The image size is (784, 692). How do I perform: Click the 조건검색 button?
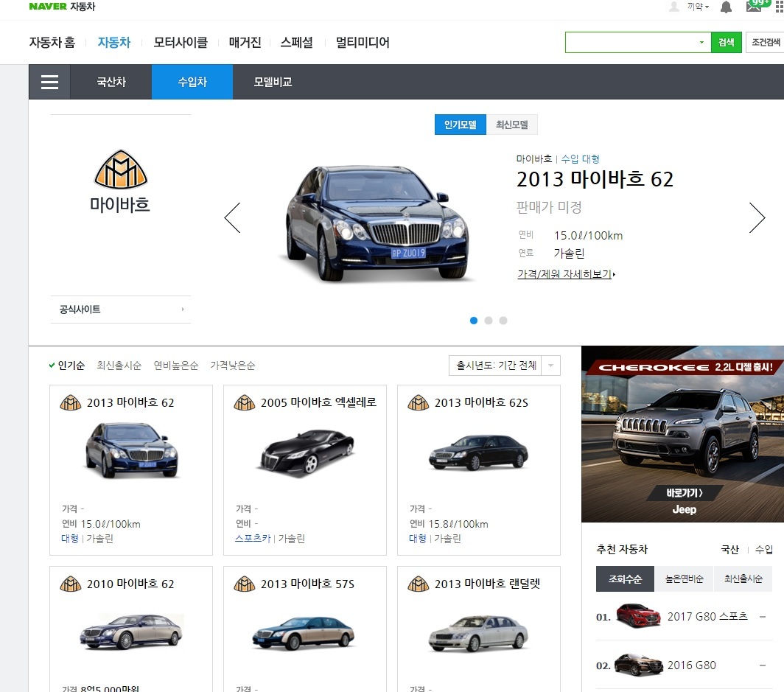coord(766,43)
